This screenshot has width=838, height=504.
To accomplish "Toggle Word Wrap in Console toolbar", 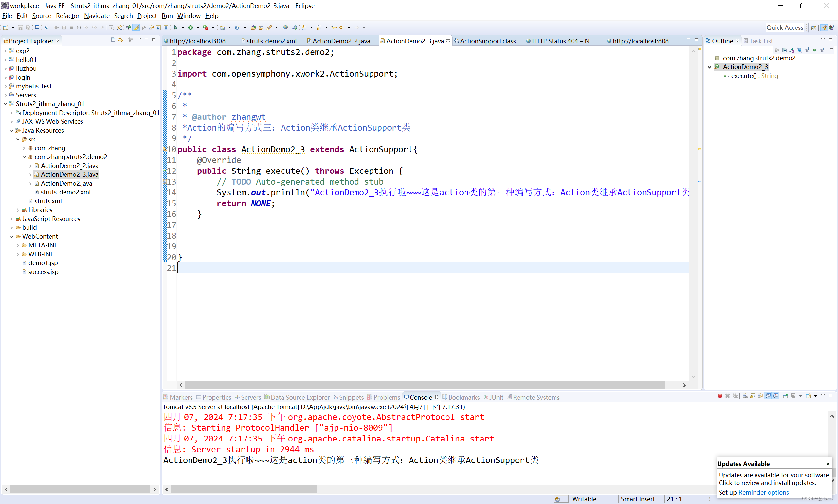I will tap(760, 396).
